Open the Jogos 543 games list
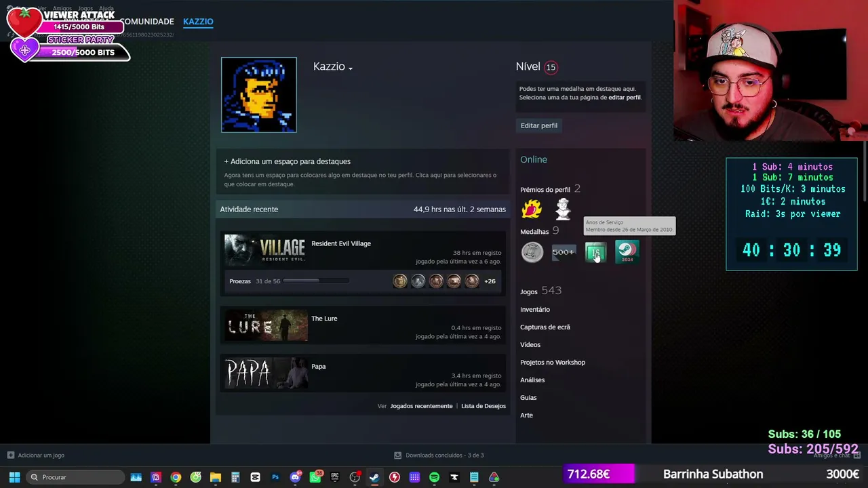This screenshot has width=868, height=488. coord(540,291)
